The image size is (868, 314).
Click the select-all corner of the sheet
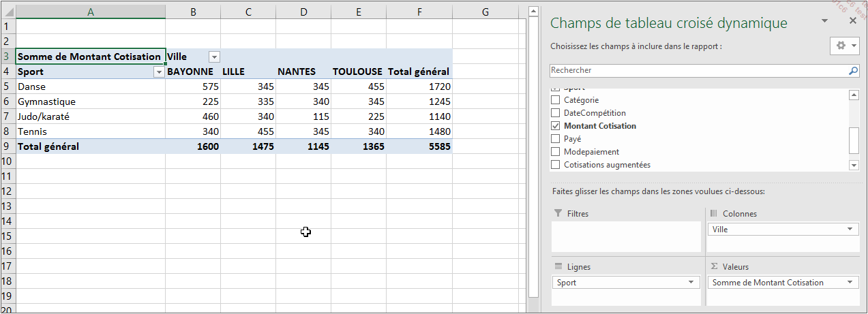coord(8,12)
